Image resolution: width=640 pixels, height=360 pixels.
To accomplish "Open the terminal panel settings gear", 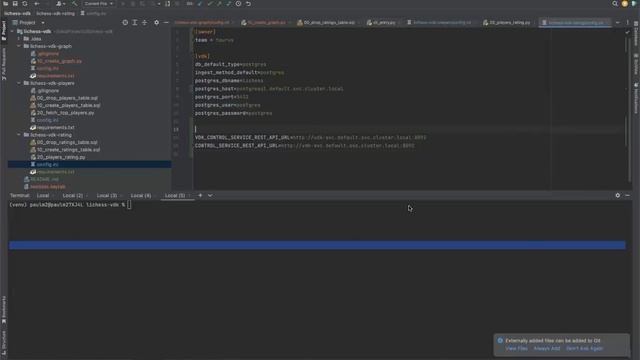I will pos(618,196).
